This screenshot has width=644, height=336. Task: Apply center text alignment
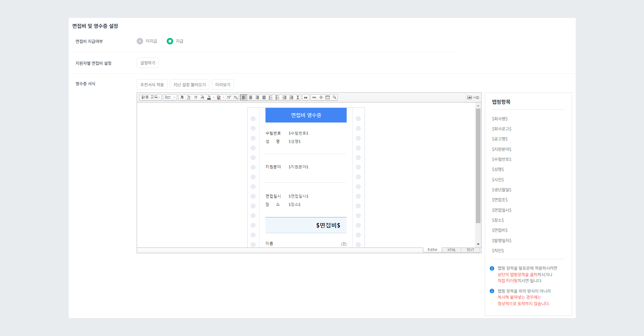[250, 97]
